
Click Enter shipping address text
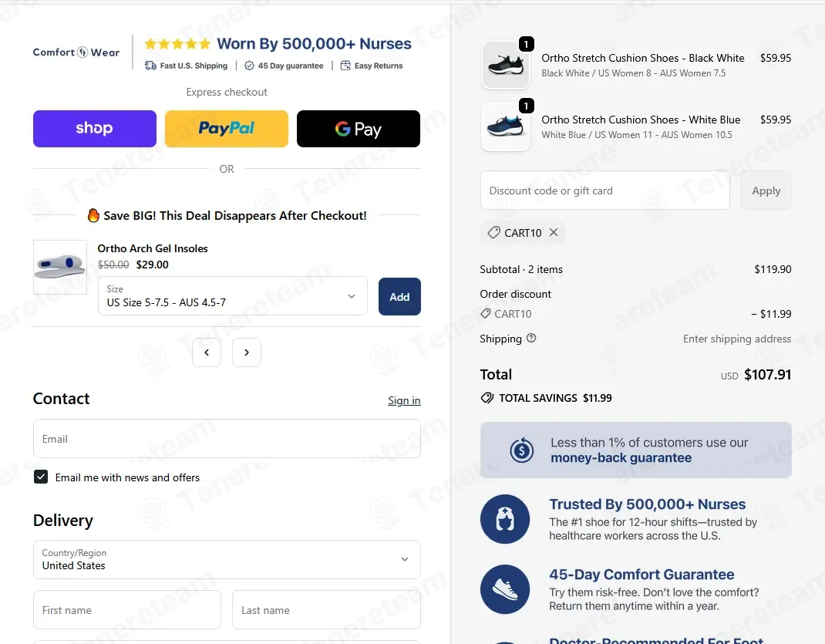coord(737,339)
